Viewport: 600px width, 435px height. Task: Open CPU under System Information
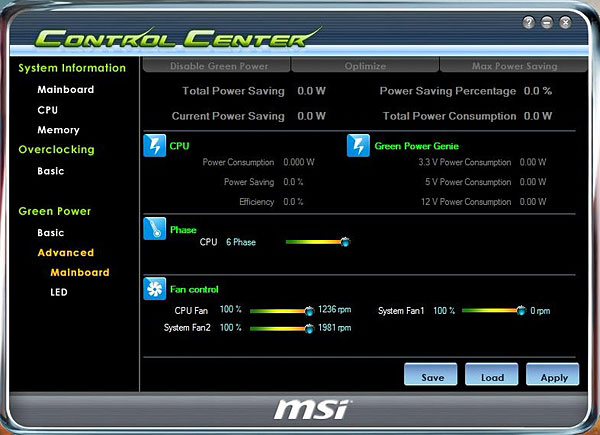coord(47,110)
